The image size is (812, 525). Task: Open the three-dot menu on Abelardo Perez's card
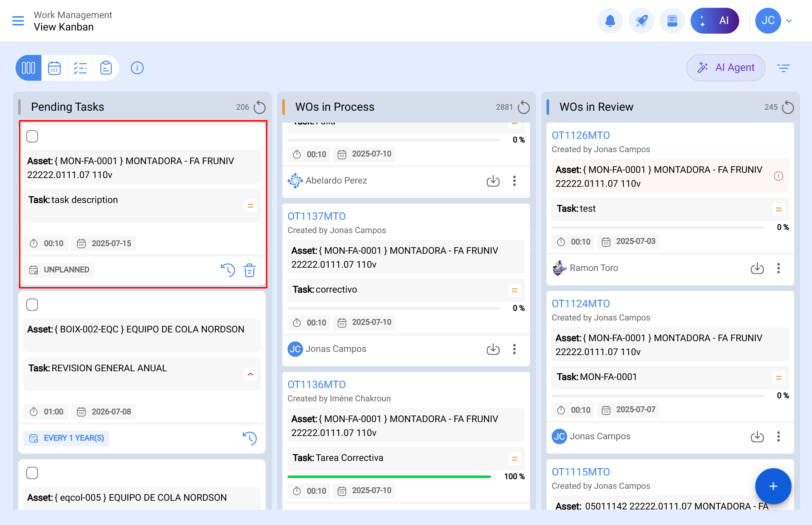tap(514, 181)
